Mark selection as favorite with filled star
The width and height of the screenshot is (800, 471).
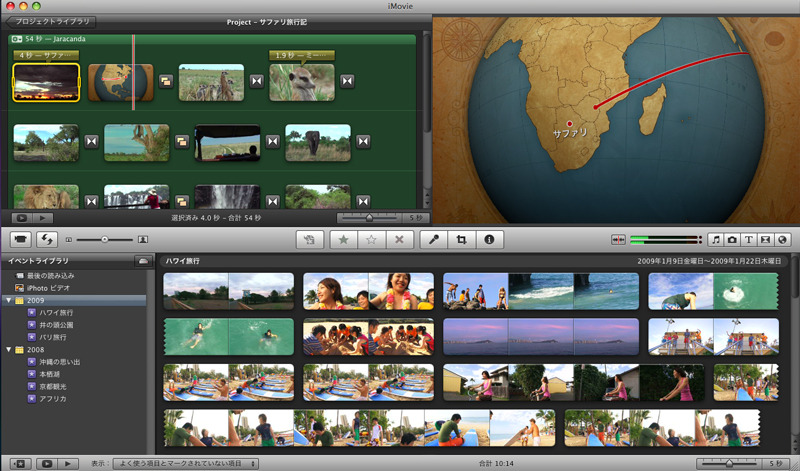click(x=343, y=239)
